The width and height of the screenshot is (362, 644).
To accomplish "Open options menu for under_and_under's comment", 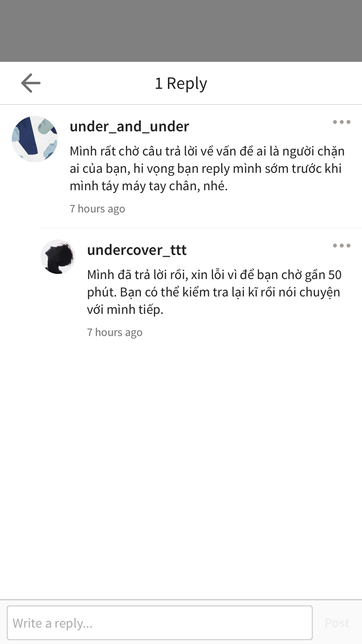I will point(342,122).
